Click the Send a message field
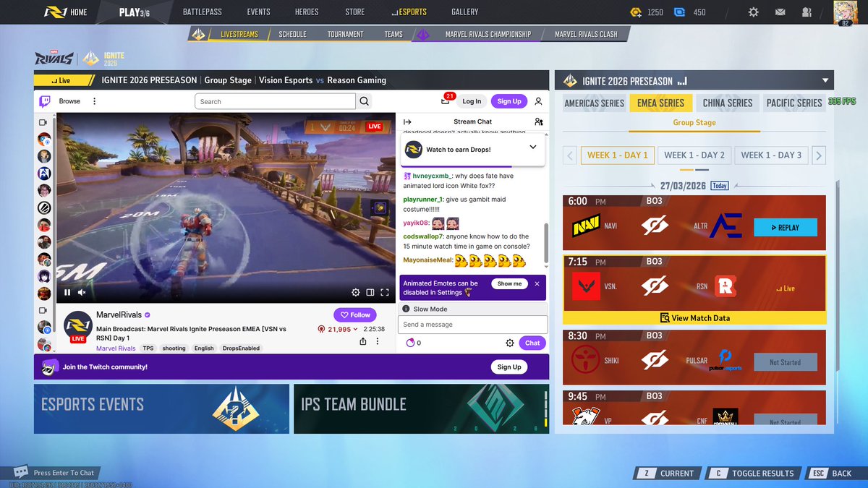 coord(472,325)
